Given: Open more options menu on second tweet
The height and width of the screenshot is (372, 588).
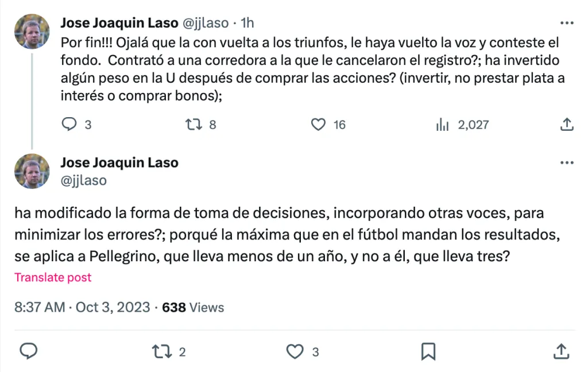Looking at the screenshot, I should pos(566,163).
